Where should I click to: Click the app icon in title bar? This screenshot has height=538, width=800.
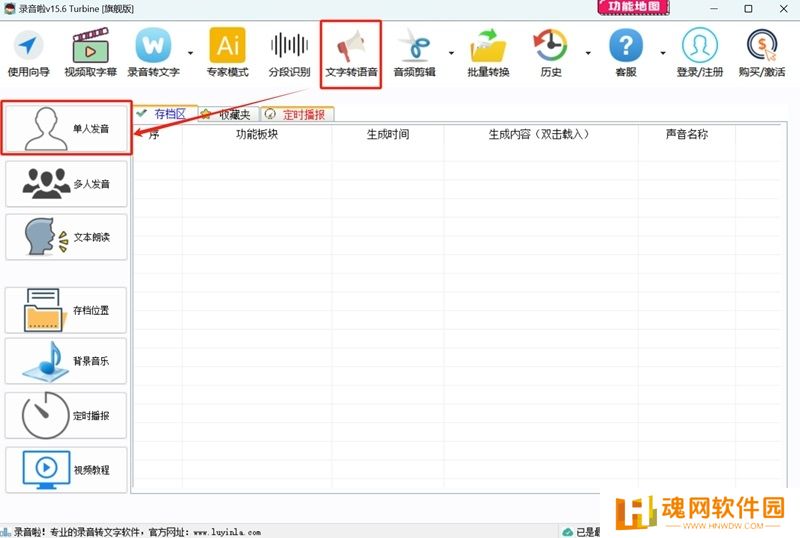[10, 8]
